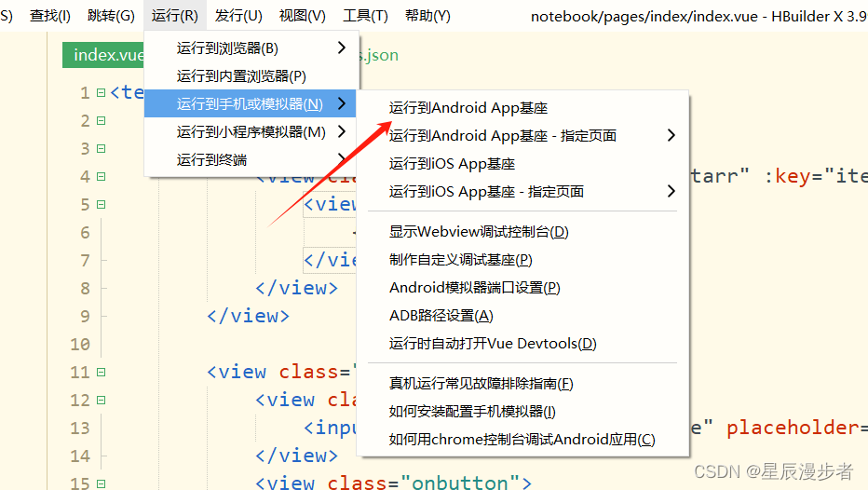The width and height of the screenshot is (868, 490).
Task: Collapse code fold at line 5
Action: pos(101,204)
